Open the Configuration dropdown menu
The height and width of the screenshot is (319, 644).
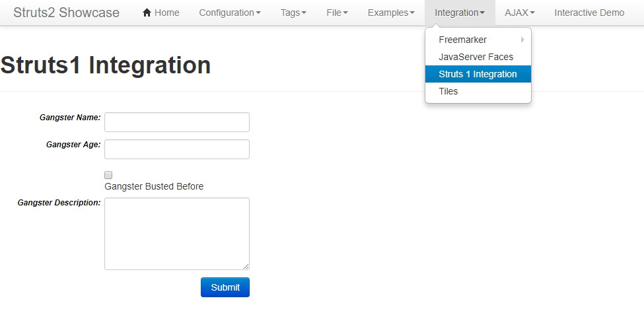point(230,13)
